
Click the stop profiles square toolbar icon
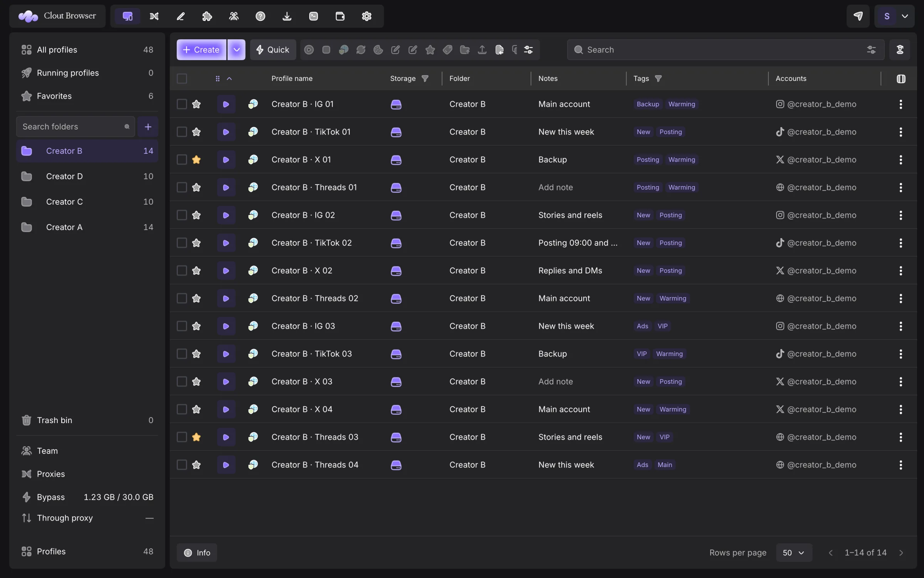[x=326, y=50]
